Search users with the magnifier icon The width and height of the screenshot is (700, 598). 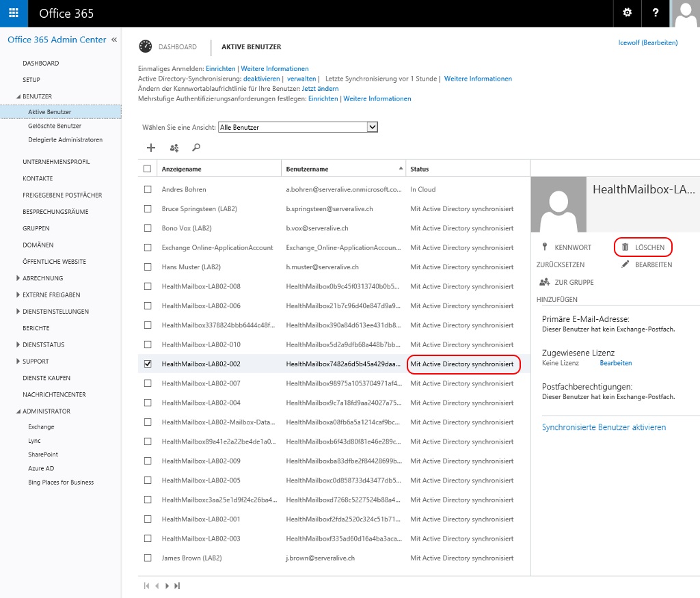tap(196, 147)
